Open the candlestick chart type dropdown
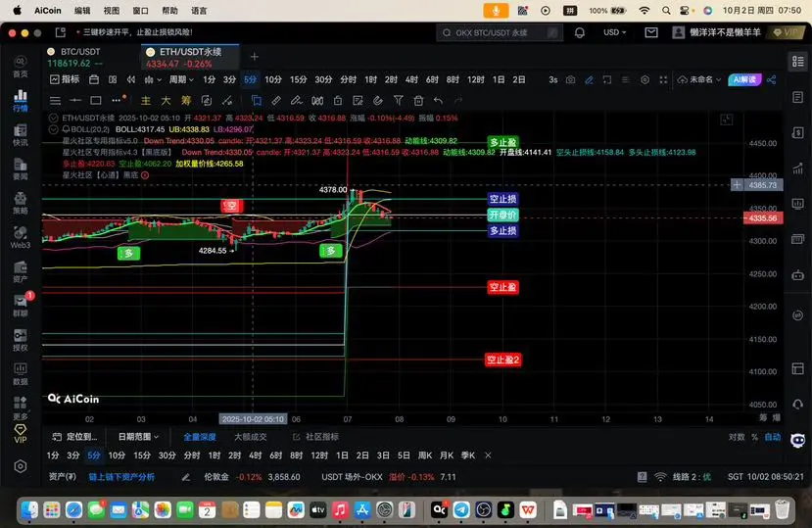 pyautogui.click(x=153, y=79)
